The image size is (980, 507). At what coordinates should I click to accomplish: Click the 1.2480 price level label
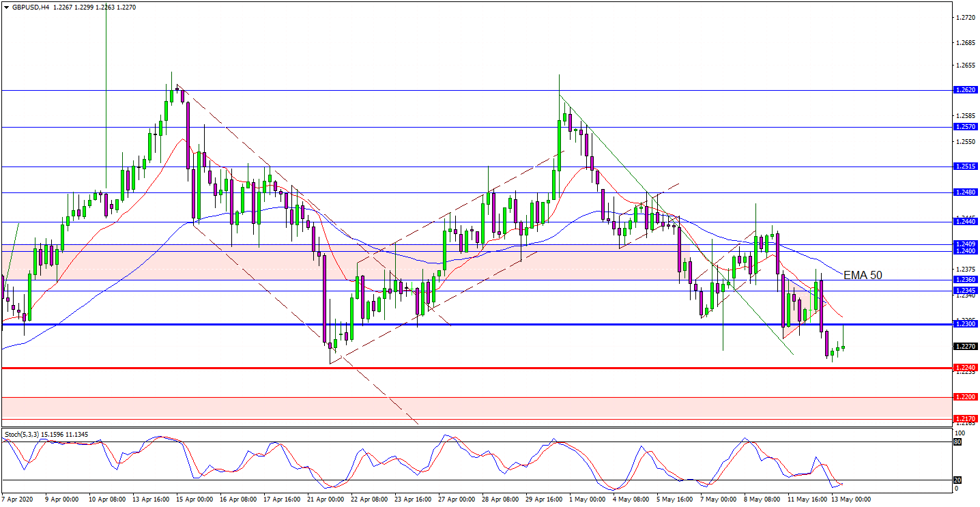[x=964, y=192]
